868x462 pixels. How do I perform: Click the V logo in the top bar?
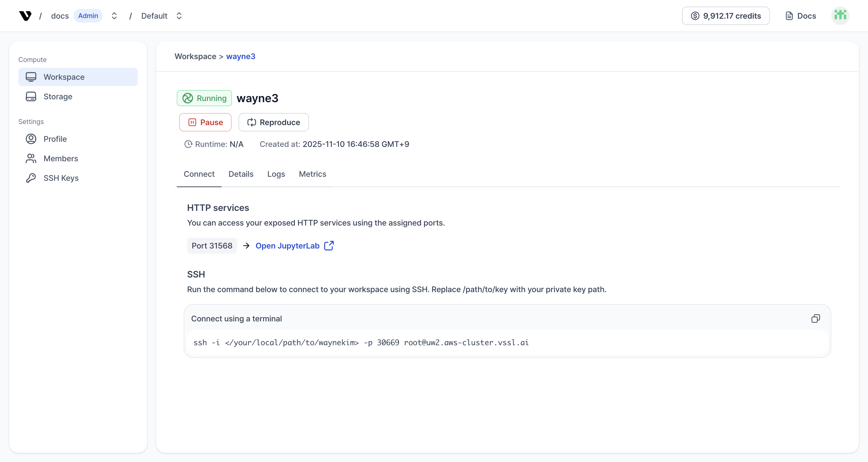click(x=25, y=15)
